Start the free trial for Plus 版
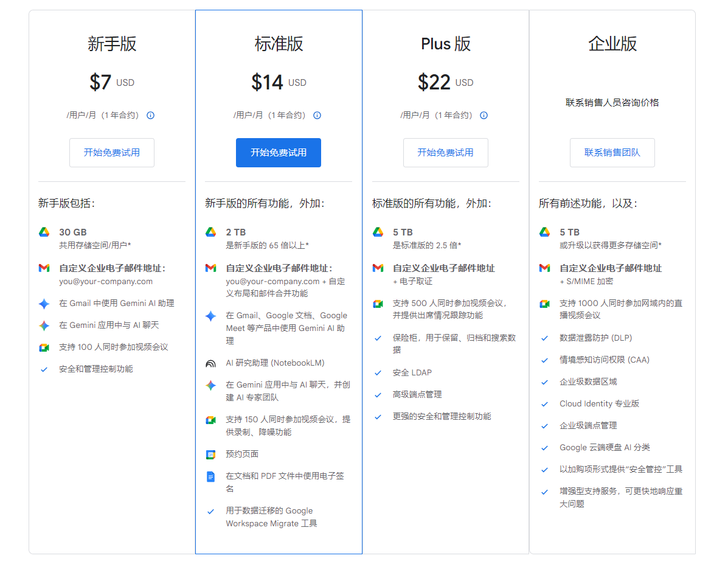The image size is (728, 564). [445, 153]
